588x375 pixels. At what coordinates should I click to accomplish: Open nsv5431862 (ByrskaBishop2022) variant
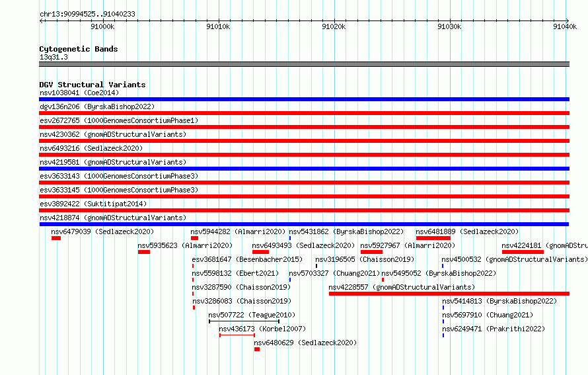346,231
